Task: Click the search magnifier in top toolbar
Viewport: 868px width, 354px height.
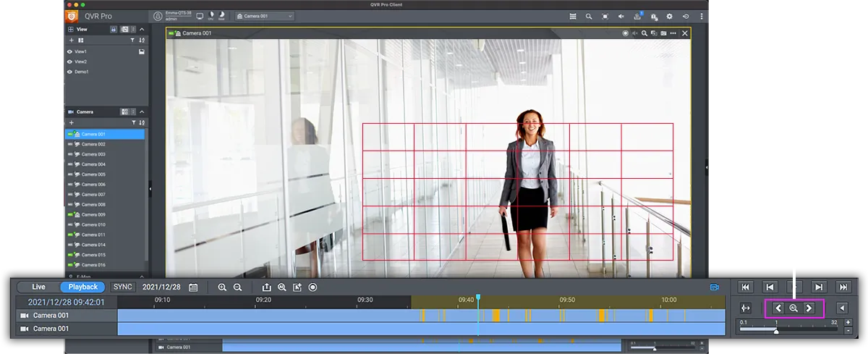Action: pos(589,16)
